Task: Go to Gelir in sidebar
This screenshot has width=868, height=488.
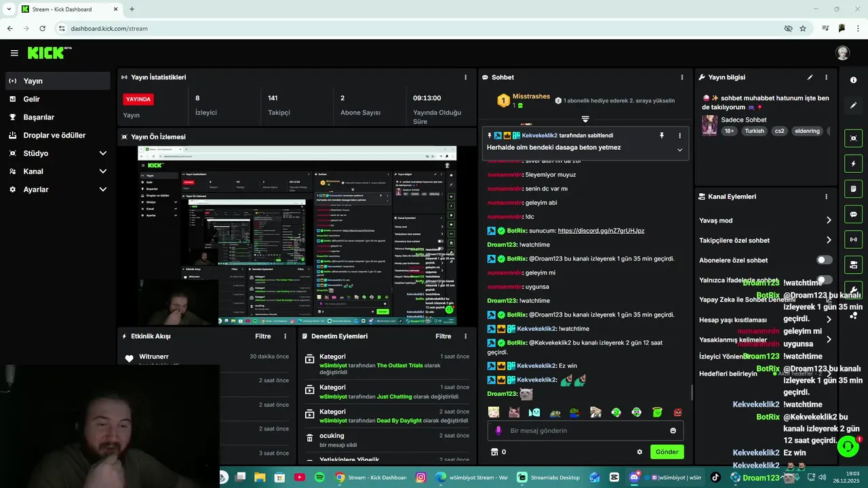Action: click(x=58, y=99)
